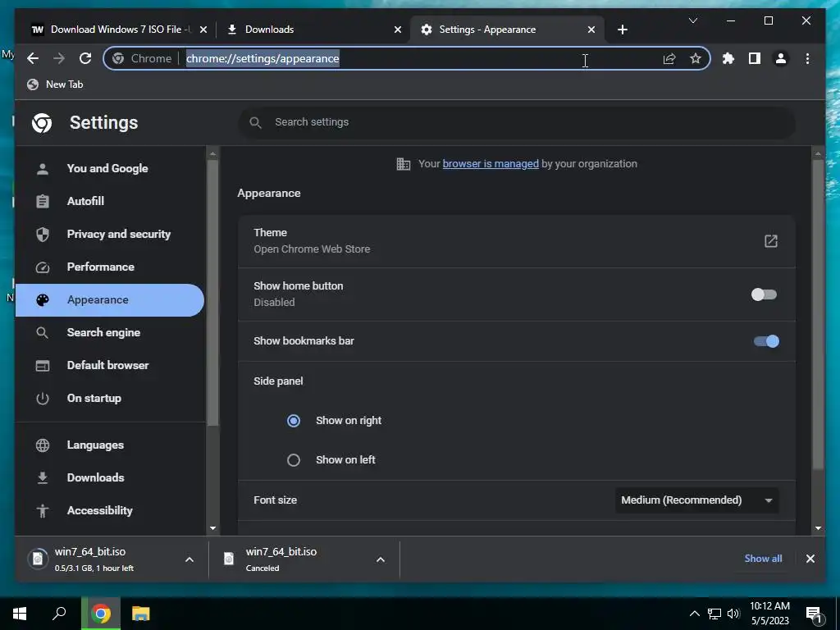
Task: Open Chrome three-dot menu
Action: [807, 58]
